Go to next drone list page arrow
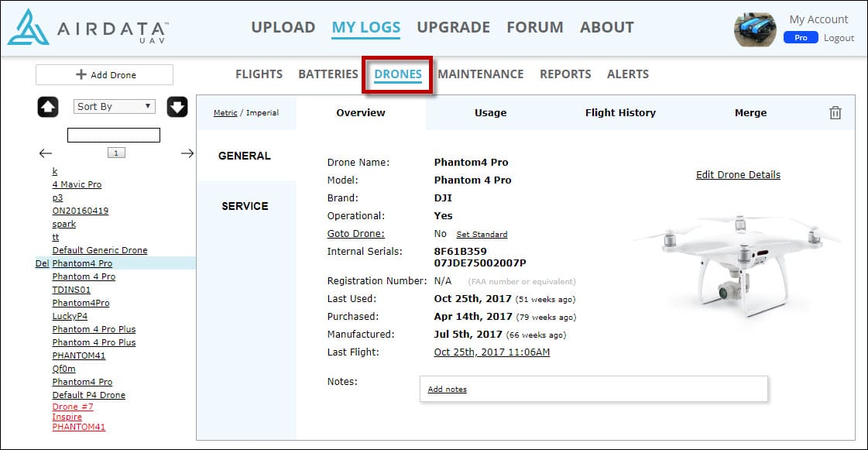The width and height of the screenshot is (868, 450). point(187,153)
